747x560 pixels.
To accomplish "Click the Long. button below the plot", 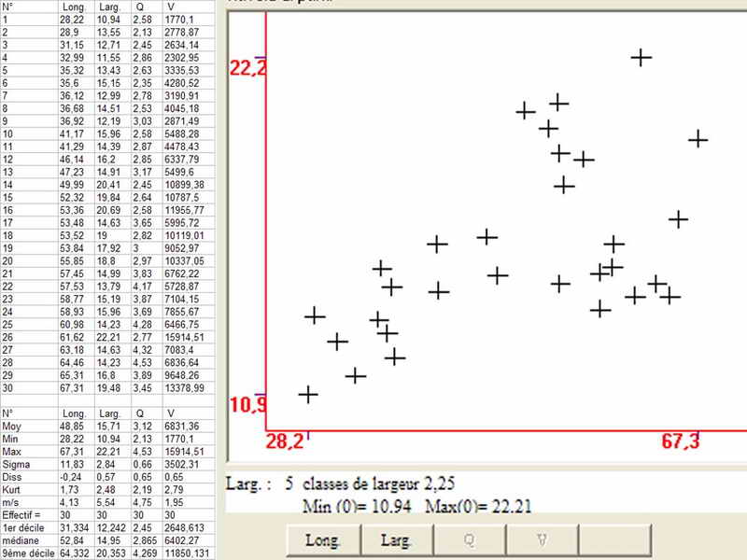I will click(x=320, y=539).
